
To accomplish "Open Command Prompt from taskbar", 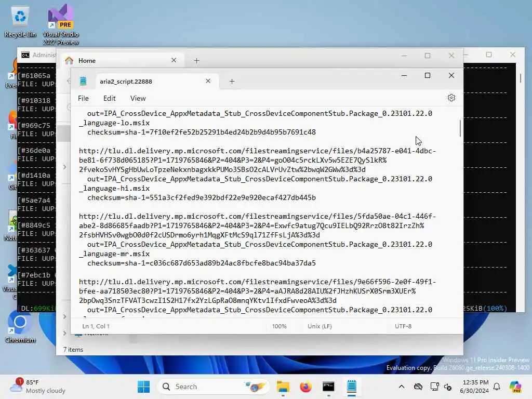I will [328, 387].
